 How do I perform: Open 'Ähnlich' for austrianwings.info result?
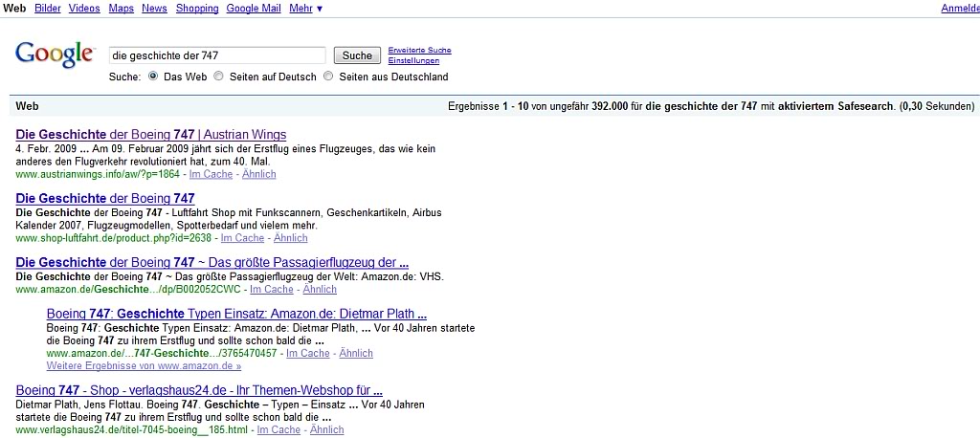[258, 174]
